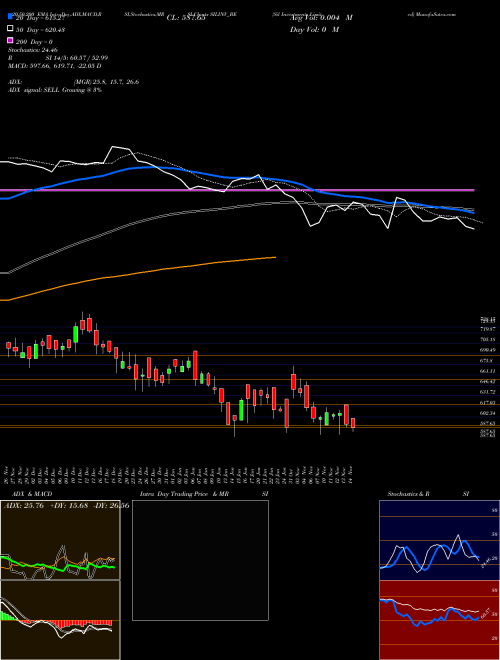Click the 'Stochastics & R' panel title

[408, 494]
